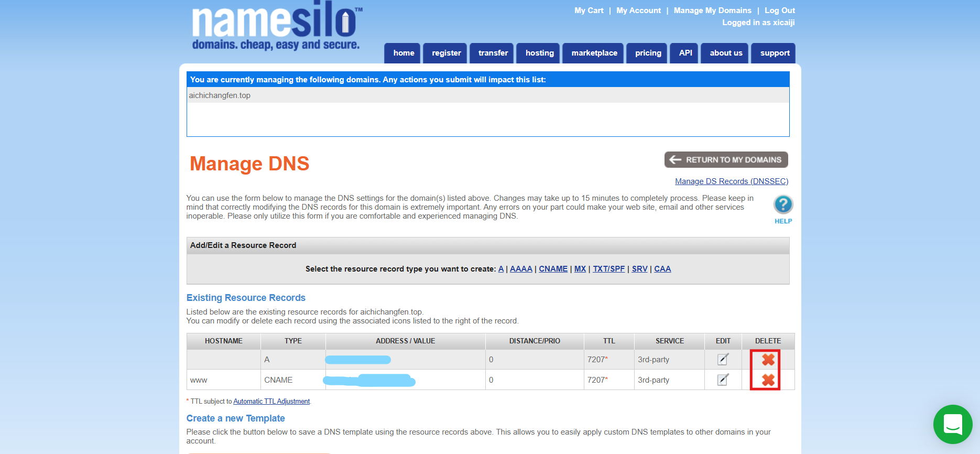Click the namesilo logo
Screen dimensions: 980x454
tap(277, 26)
